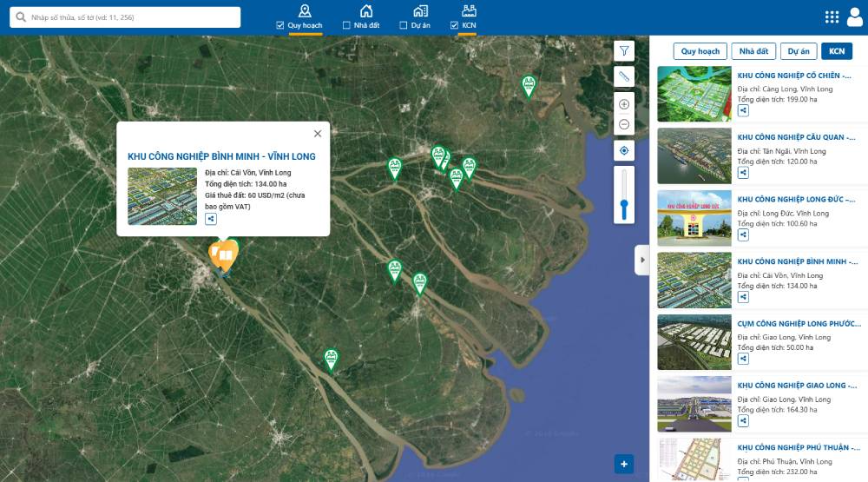Collapse the right side results panel
Image resolution: width=868 pixels, height=482 pixels.
[642, 260]
